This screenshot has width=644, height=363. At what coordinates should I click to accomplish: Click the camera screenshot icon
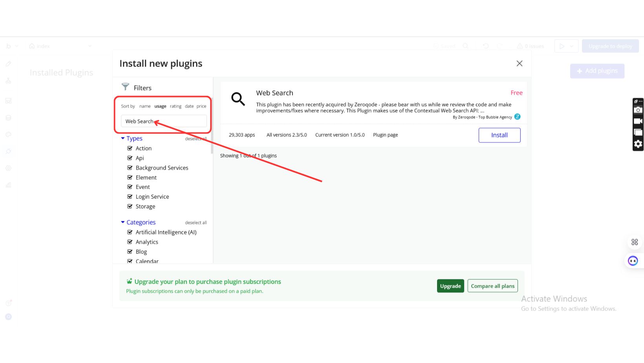(638, 110)
